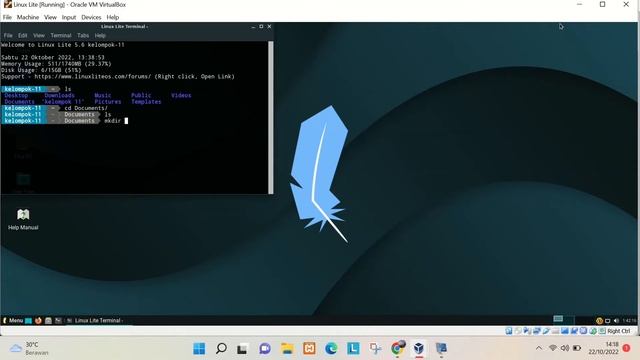The image size is (640, 360).
Task: Click the VirtualBox CPU status icon
Action: (x=583, y=331)
